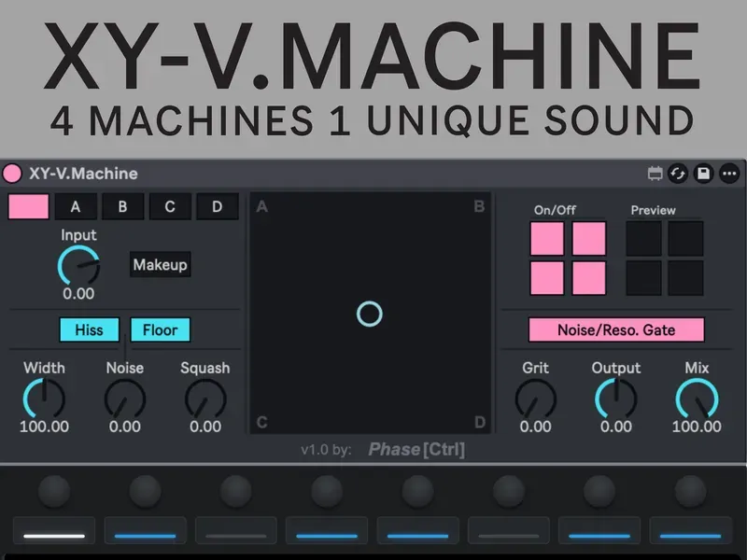The image size is (747, 560).
Task: Click the last blue-lit controller button
Action: click(690, 530)
